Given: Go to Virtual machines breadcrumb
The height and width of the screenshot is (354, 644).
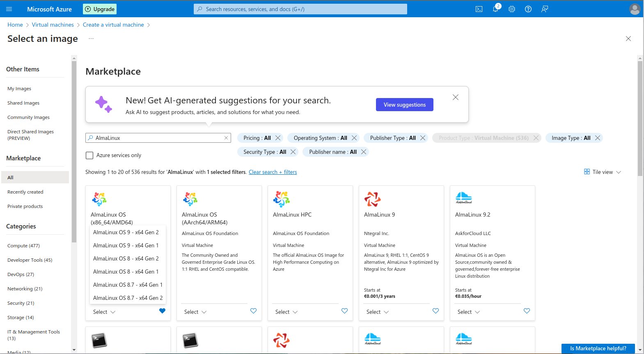Looking at the screenshot, I should click(x=53, y=25).
